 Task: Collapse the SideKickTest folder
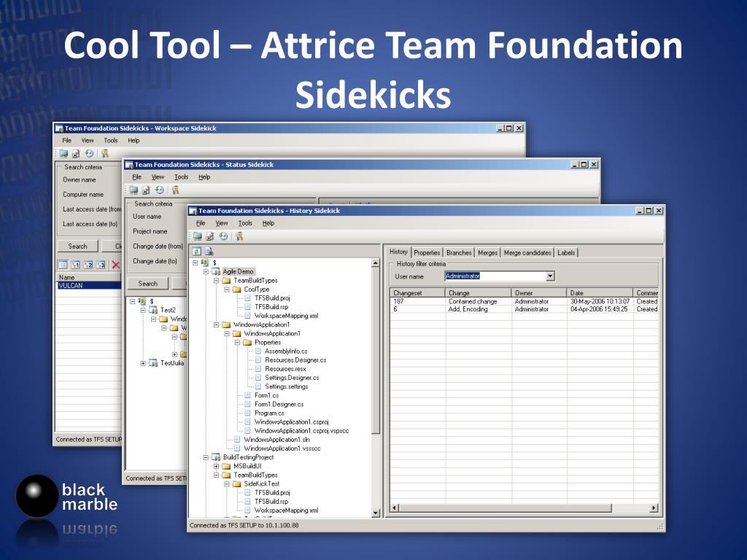pos(227,484)
